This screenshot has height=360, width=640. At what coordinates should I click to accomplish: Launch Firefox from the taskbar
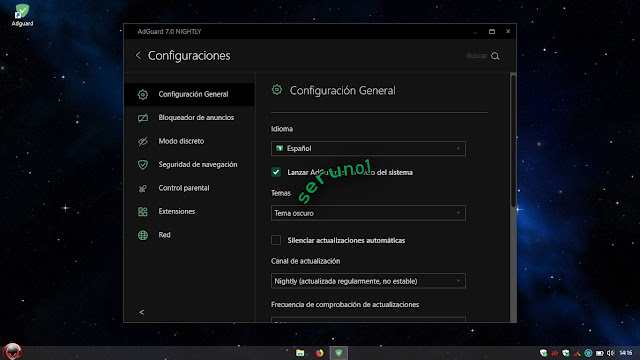tap(320, 353)
